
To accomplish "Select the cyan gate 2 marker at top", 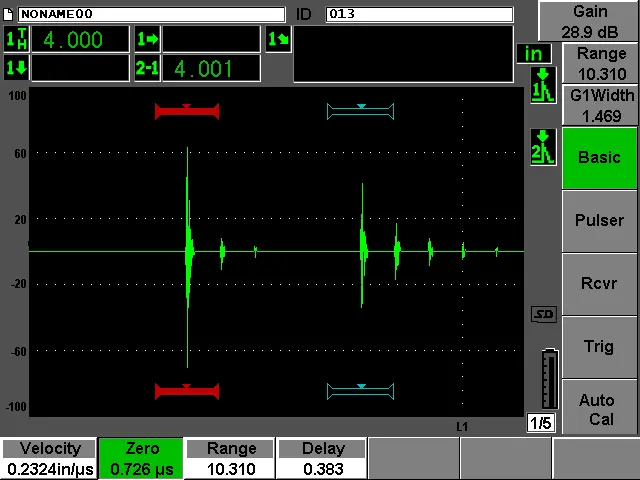I will [360, 111].
